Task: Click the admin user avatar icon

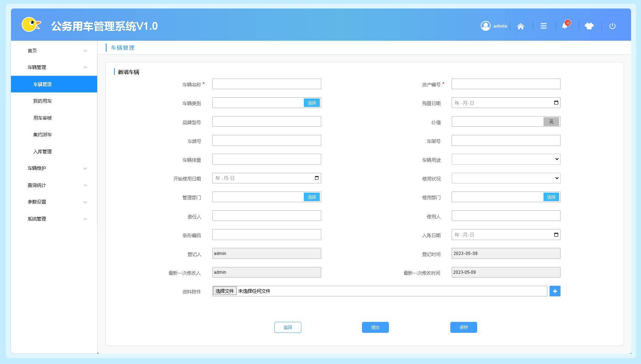Action: click(485, 26)
